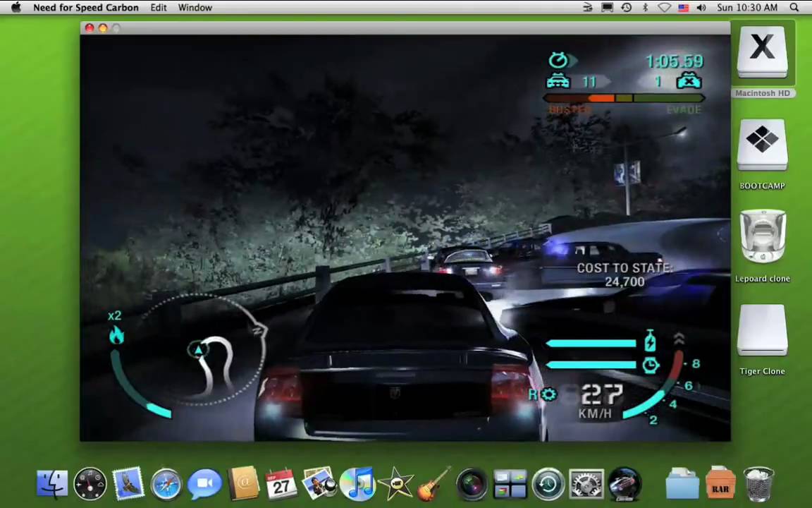Click the pursuit timer 1:05.59
The width and height of the screenshot is (812, 508).
pyautogui.click(x=675, y=61)
